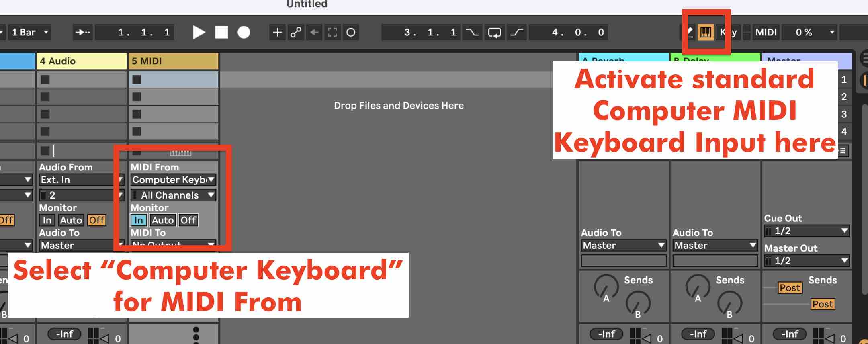The image size is (868, 344).
Task: Select the 4 Audio track header
Action: coord(82,61)
